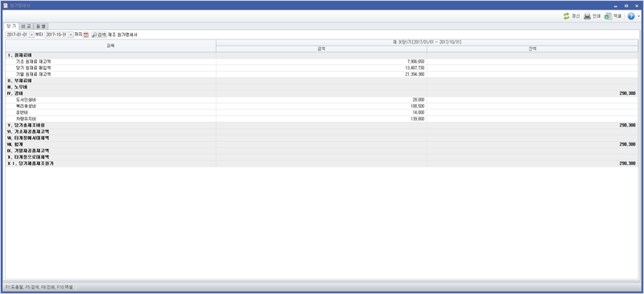Click the app icon in the title bar
This screenshot has width=644, height=294.
pos(6,6)
